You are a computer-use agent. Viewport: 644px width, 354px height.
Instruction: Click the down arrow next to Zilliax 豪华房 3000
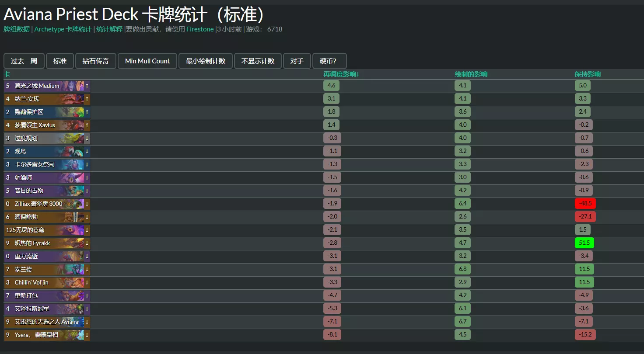87,203
